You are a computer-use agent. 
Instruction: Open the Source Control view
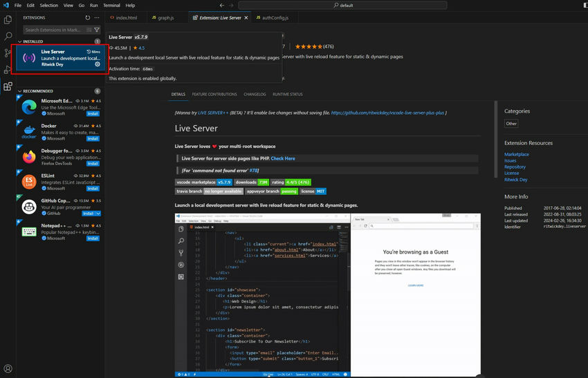(8, 53)
